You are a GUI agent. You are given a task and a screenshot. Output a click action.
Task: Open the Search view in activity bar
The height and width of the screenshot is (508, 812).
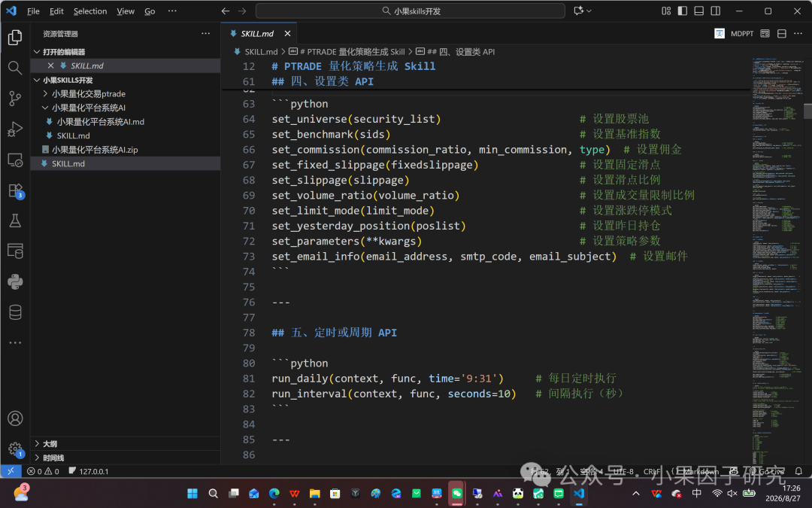(15, 68)
